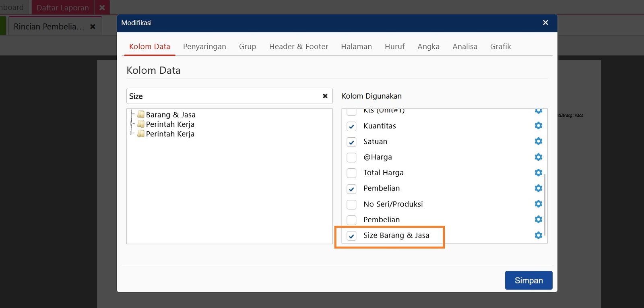Expand the second Perintah Kerja tree node
644x308 pixels.
pyautogui.click(x=132, y=134)
